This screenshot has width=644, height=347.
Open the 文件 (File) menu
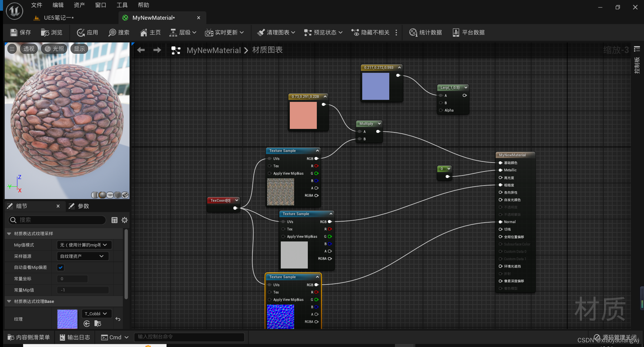click(36, 5)
